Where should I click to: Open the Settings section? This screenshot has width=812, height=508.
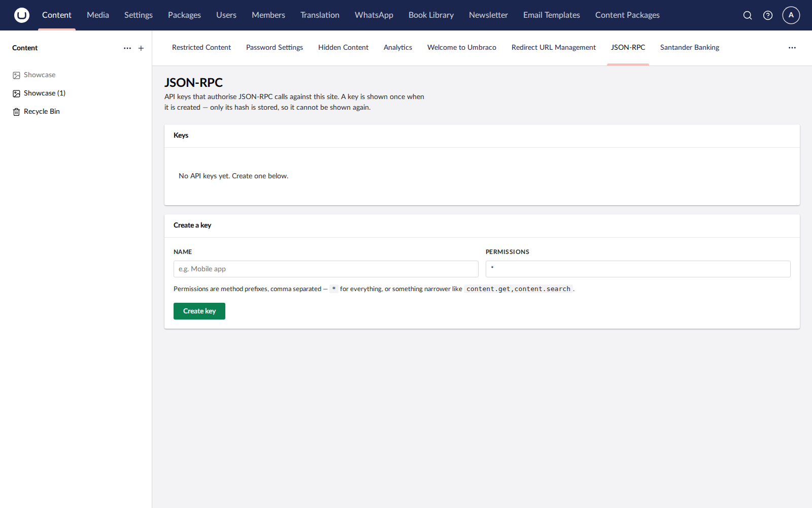tap(139, 15)
